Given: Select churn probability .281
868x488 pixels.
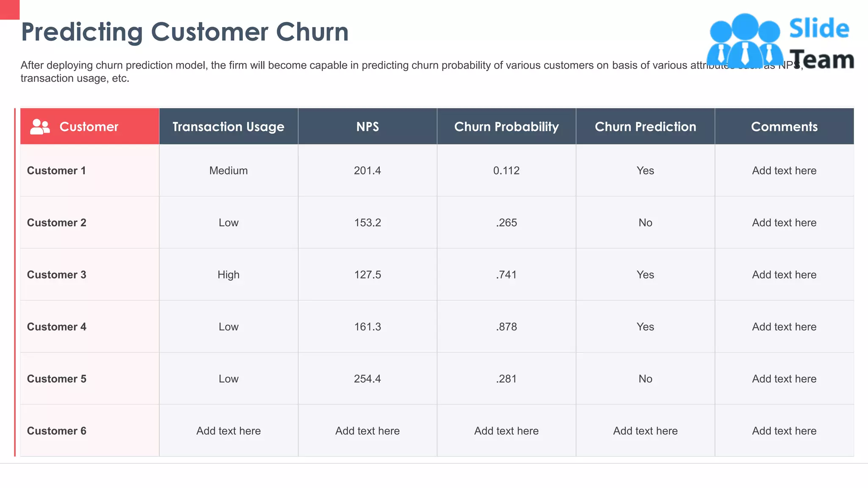Looking at the screenshot, I should click(506, 379).
